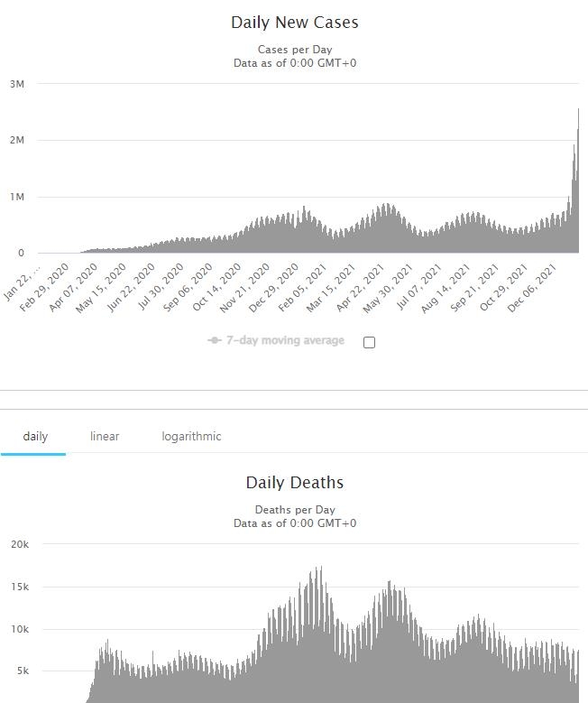The height and width of the screenshot is (703, 588).
Task: Enable the 7-day moving average checkbox
Action: tap(369, 343)
